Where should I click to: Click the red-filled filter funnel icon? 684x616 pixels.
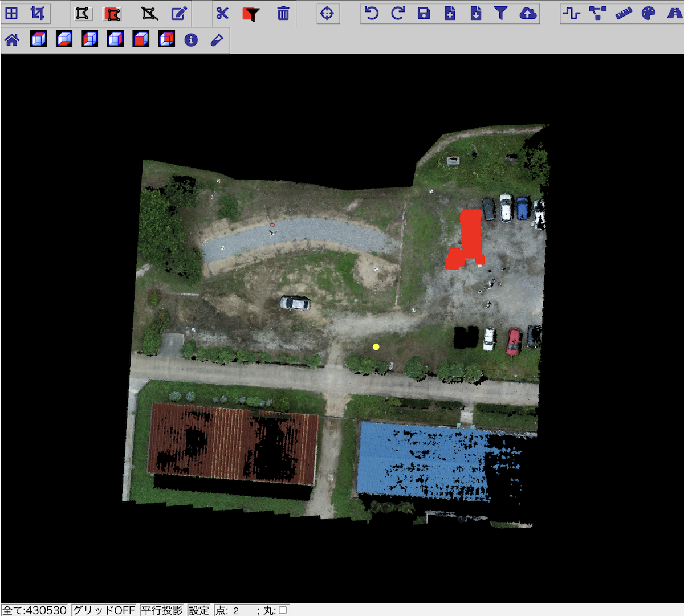pos(251,14)
